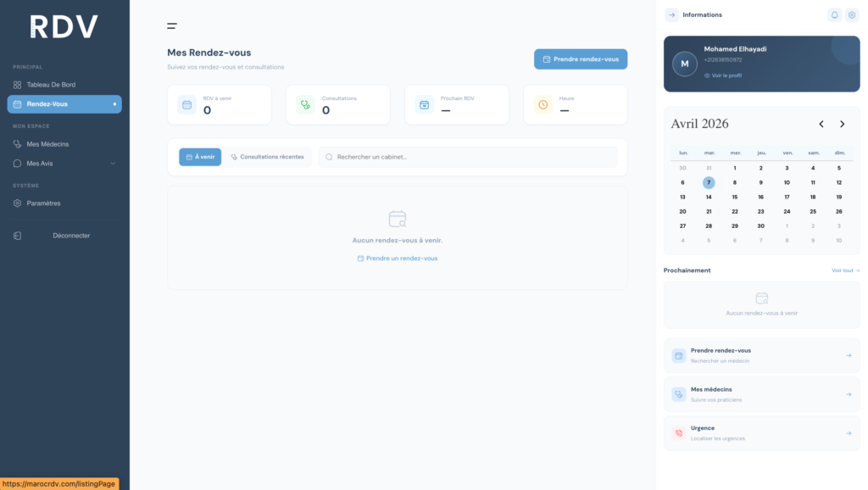
Task: Click the Consultations stethoscope icon
Action: (305, 105)
